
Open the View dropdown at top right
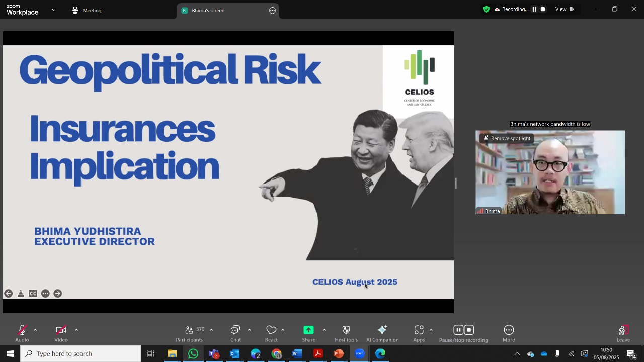pyautogui.click(x=565, y=9)
